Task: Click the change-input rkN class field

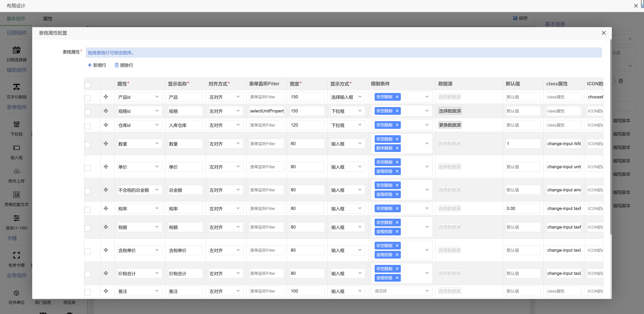Action: [x=563, y=144]
